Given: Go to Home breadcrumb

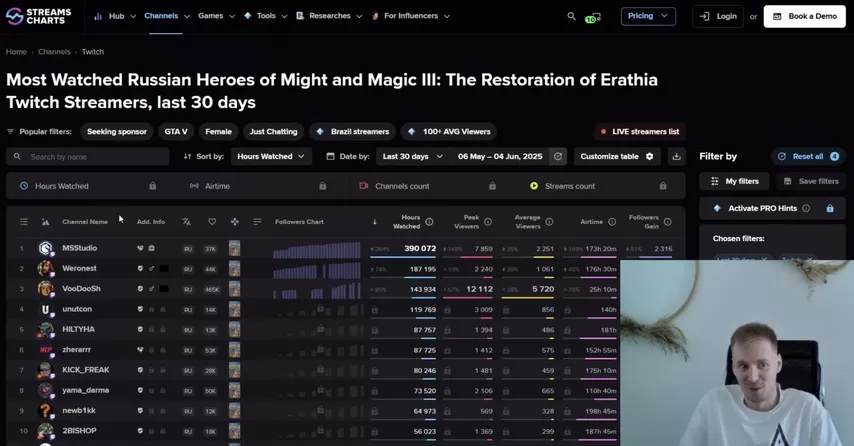Looking at the screenshot, I should point(16,52).
